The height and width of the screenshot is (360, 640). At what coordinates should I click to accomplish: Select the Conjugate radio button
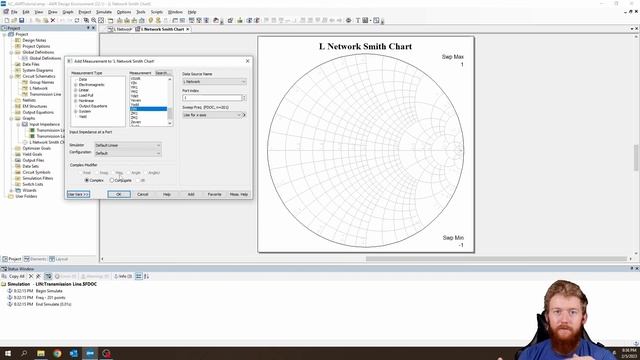(111, 180)
